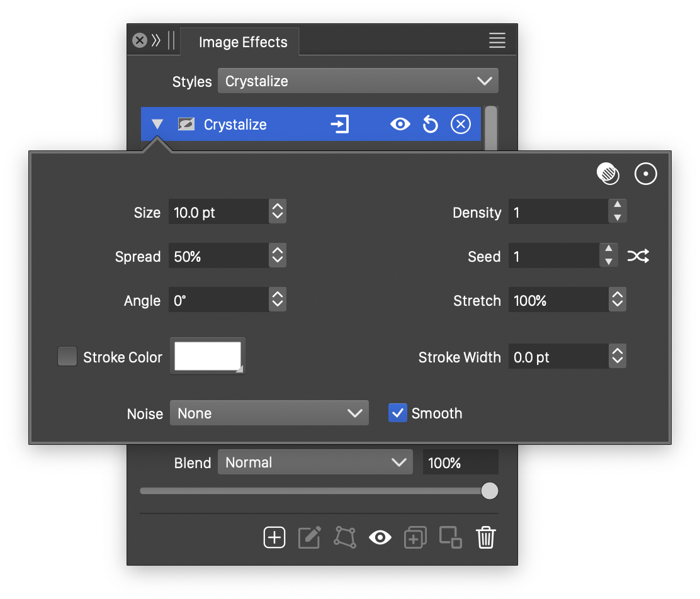Open the panel hamburger menu

pos(497,41)
